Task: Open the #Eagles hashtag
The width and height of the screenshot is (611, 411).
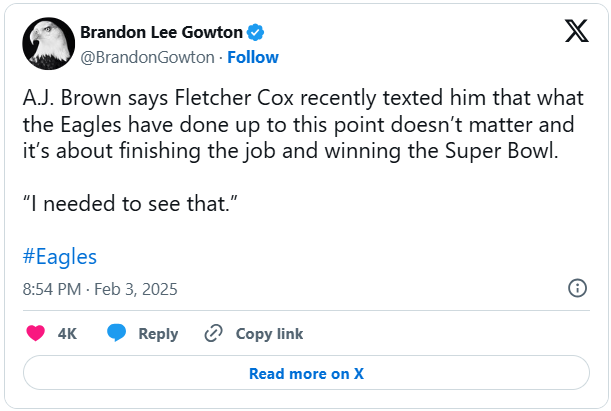Action: point(59,256)
